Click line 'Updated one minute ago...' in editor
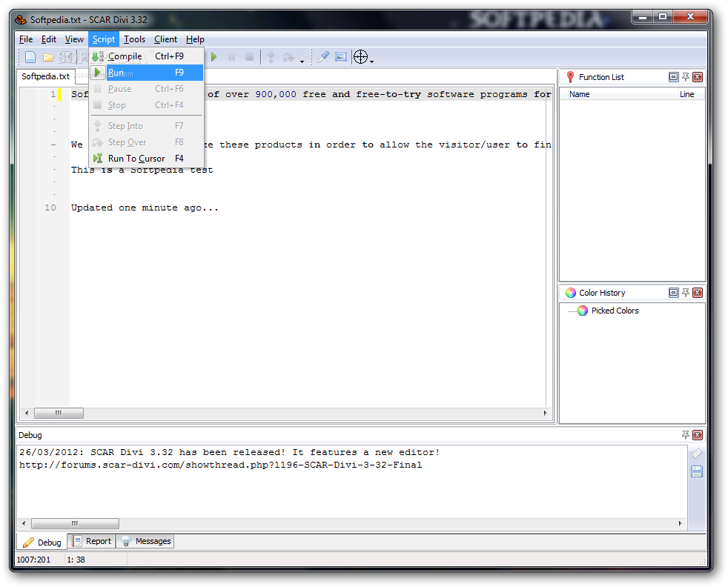The image size is (728, 587). 145,208
